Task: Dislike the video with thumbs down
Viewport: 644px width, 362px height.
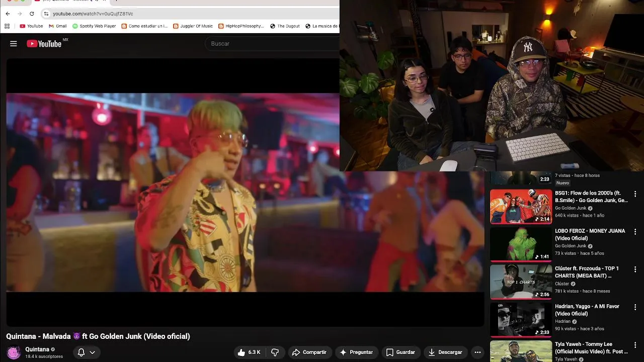Action: coord(275,352)
